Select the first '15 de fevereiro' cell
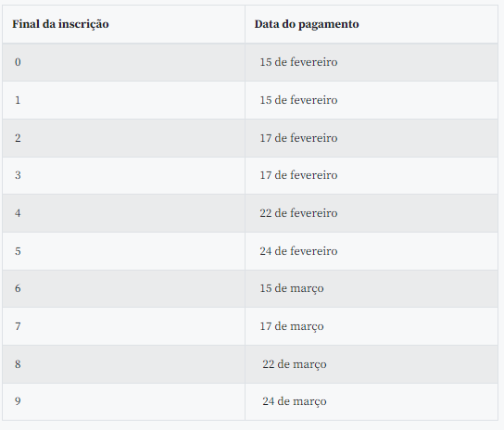The width and height of the screenshot is (504, 430). (x=372, y=62)
